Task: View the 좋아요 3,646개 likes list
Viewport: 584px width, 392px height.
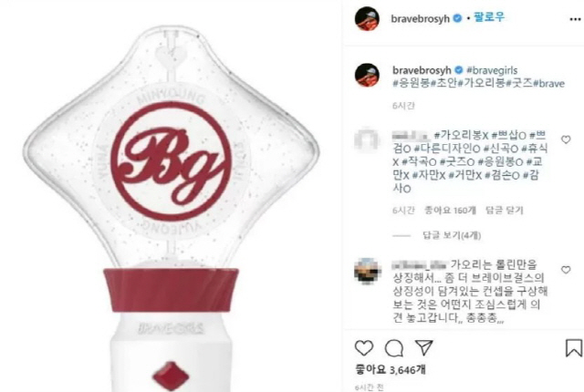Action: [x=391, y=370]
